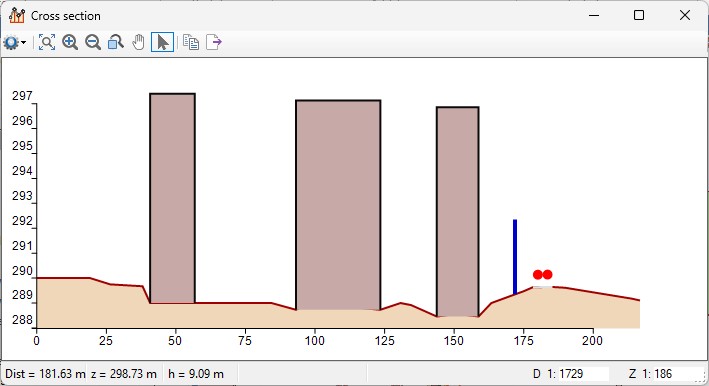Click the export cross section icon
Image resolution: width=709 pixels, height=386 pixels.
pos(214,42)
